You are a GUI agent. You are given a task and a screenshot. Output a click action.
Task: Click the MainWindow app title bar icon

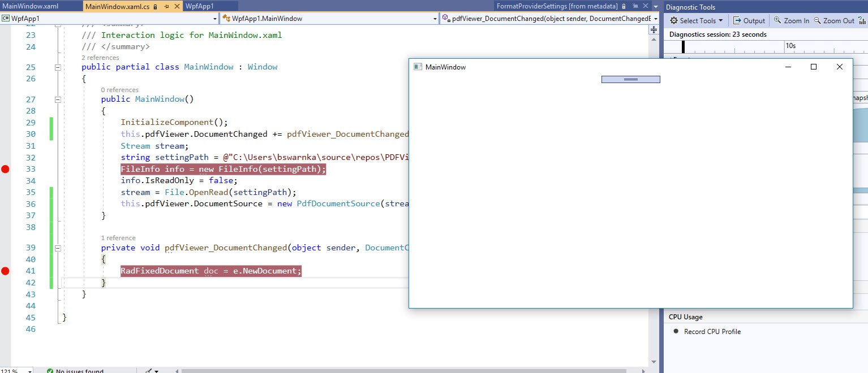tap(418, 67)
